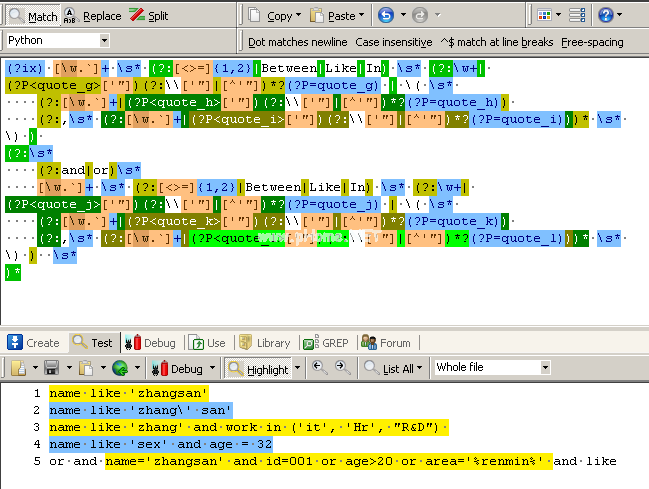Toggle Case insensitive option

[394, 42]
